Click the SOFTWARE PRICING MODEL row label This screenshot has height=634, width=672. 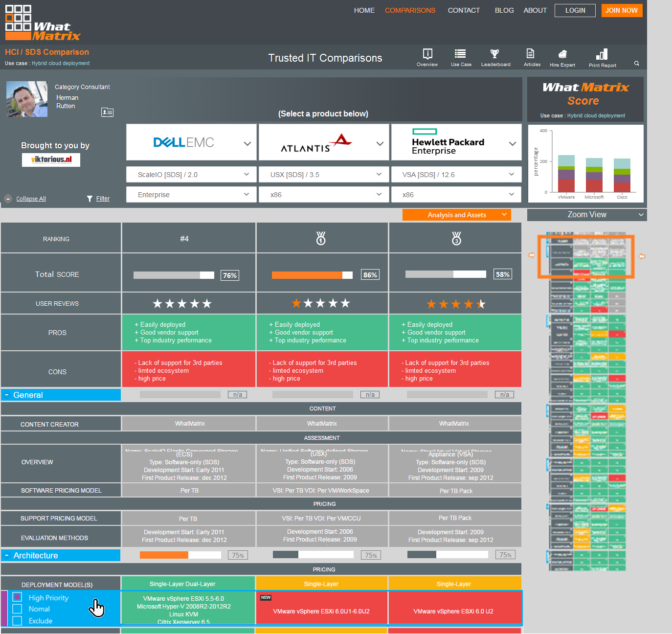61,490
